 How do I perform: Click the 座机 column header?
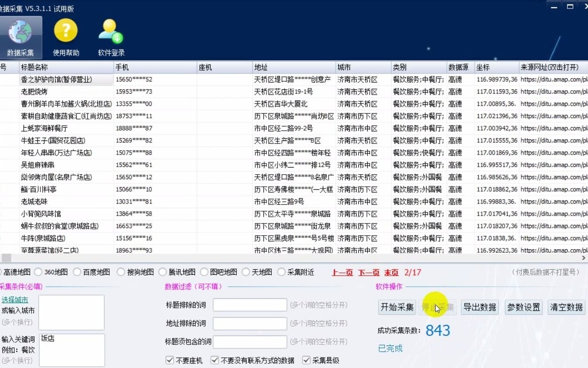[x=225, y=68]
